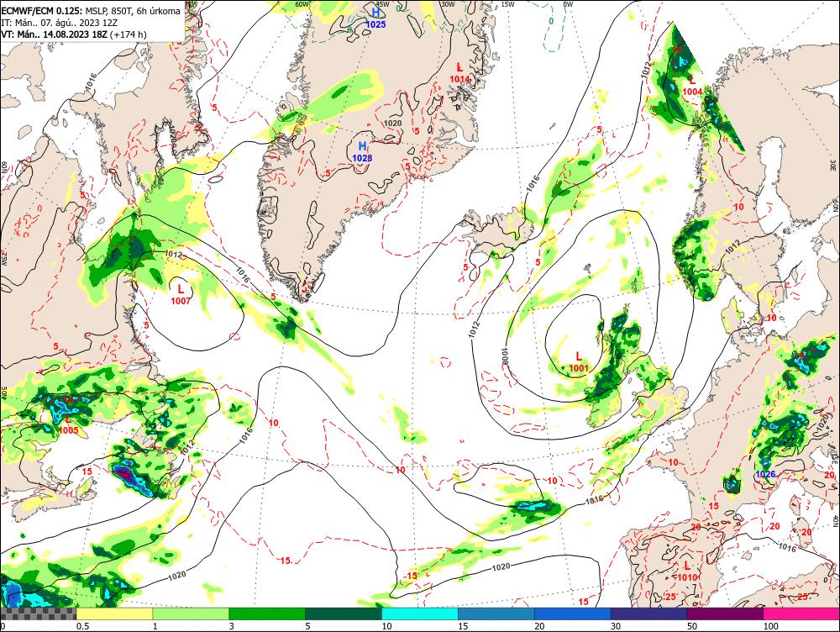Click the legend value '30'
Image resolution: width=840 pixels, height=632 pixels.
[x=616, y=626]
